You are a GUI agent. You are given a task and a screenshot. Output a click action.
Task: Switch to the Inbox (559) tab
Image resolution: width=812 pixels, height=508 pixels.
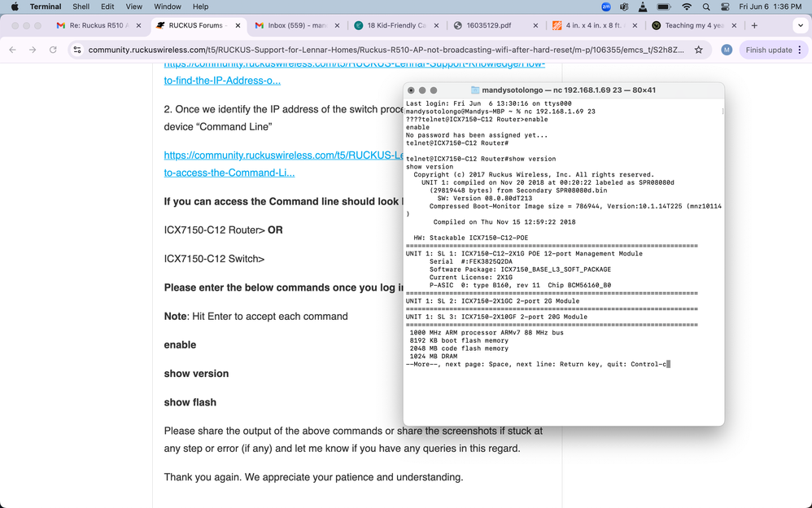click(x=295, y=25)
